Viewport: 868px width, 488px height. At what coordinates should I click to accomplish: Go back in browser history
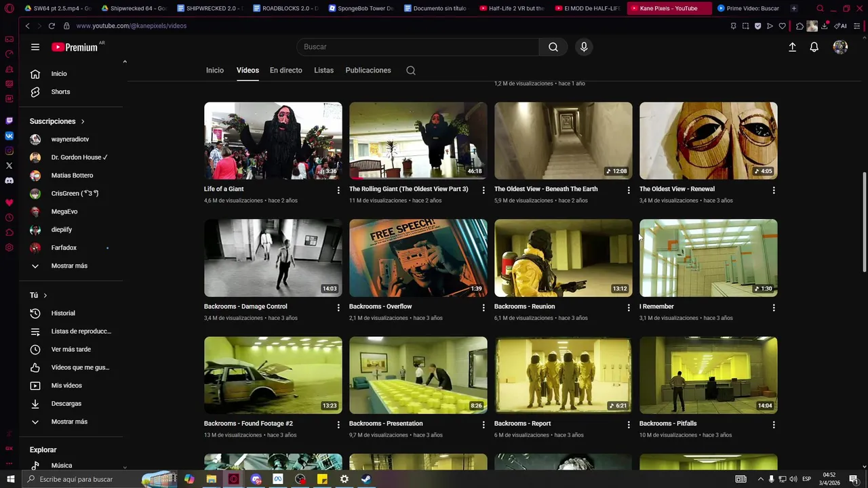(27, 26)
